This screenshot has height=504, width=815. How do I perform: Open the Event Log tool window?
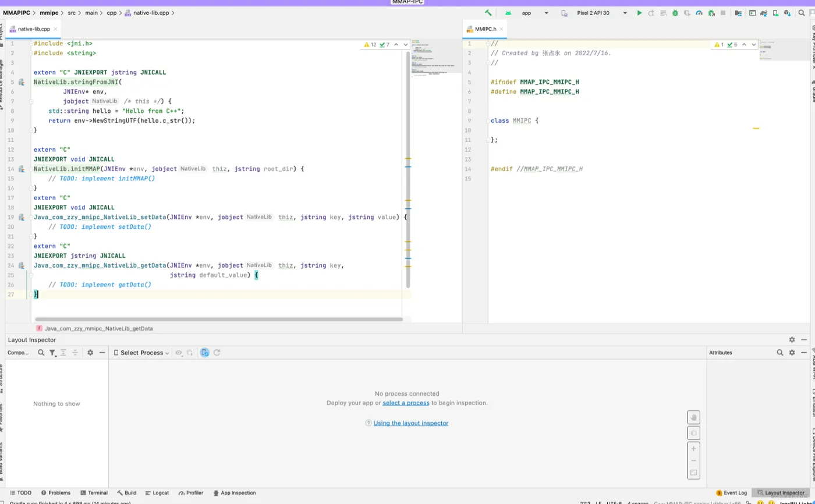point(731,493)
